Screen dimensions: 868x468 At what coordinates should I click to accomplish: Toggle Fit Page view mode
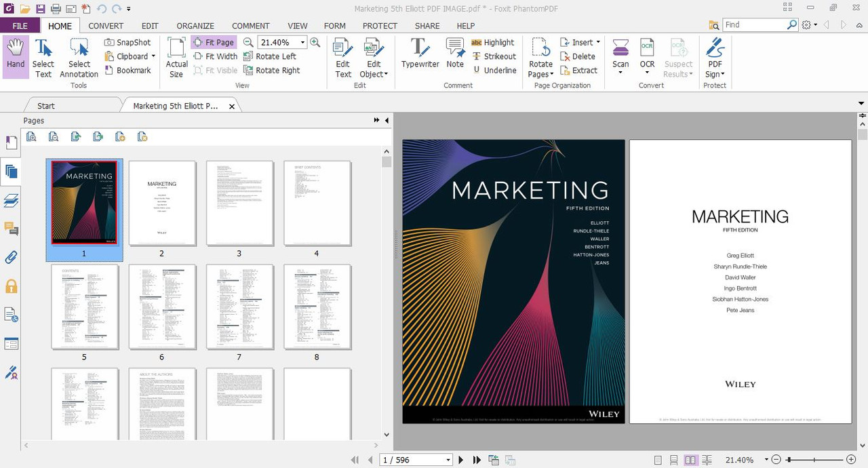point(214,42)
